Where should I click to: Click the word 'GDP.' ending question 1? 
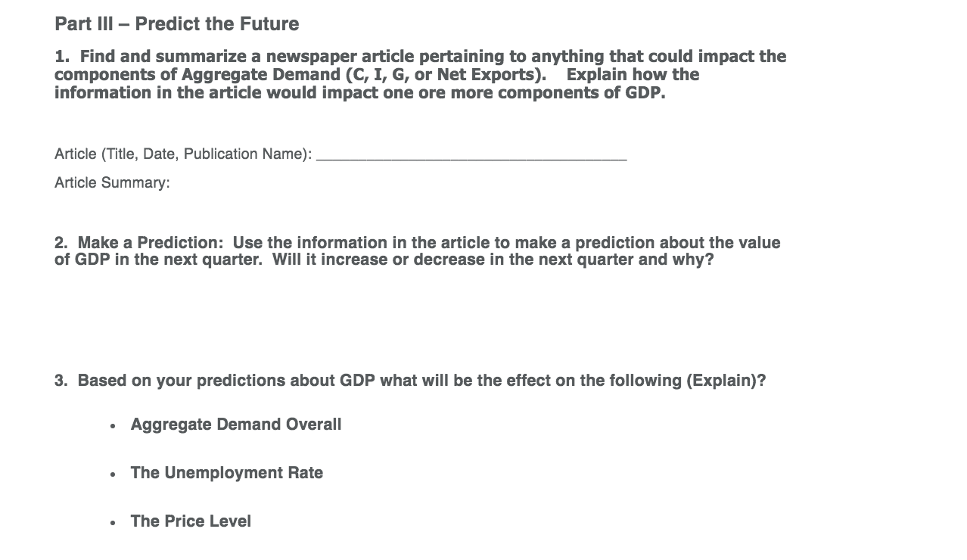click(x=645, y=93)
